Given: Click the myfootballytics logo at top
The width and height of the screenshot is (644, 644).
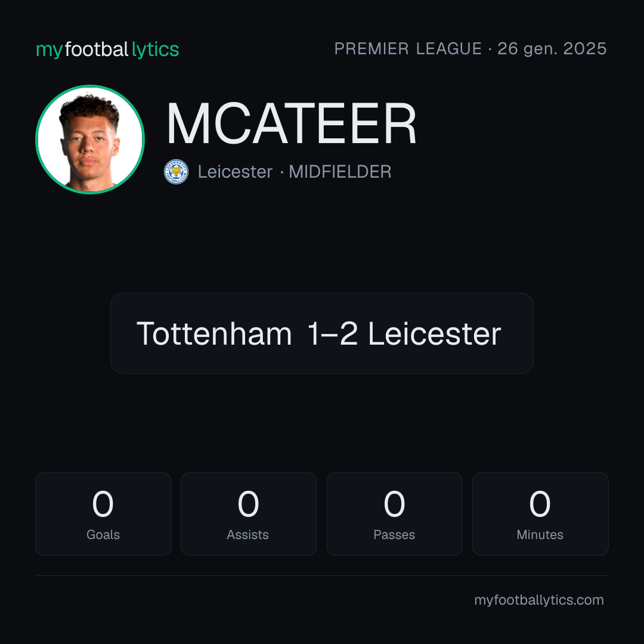Looking at the screenshot, I should point(107,49).
